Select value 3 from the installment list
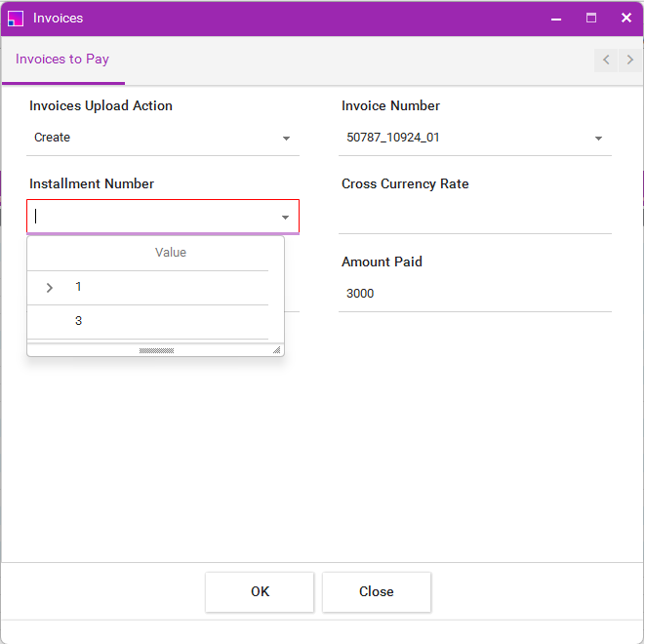This screenshot has width=645, height=644. pos(79,321)
